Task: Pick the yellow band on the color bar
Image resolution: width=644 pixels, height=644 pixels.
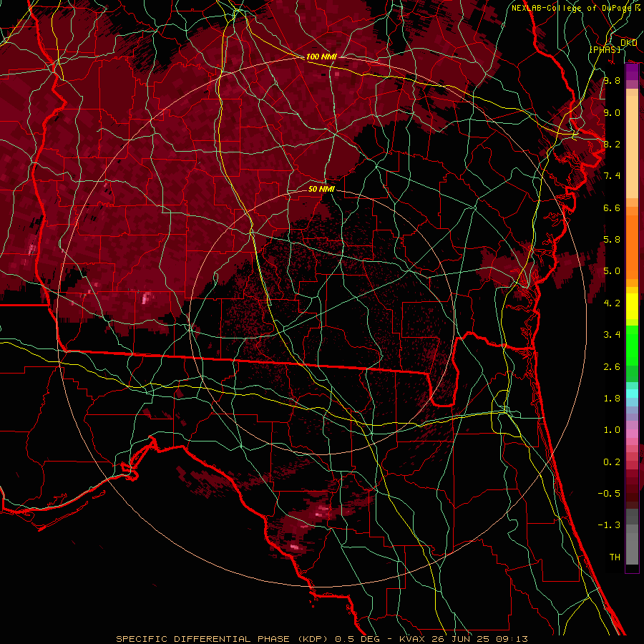Action: [x=632, y=306]
